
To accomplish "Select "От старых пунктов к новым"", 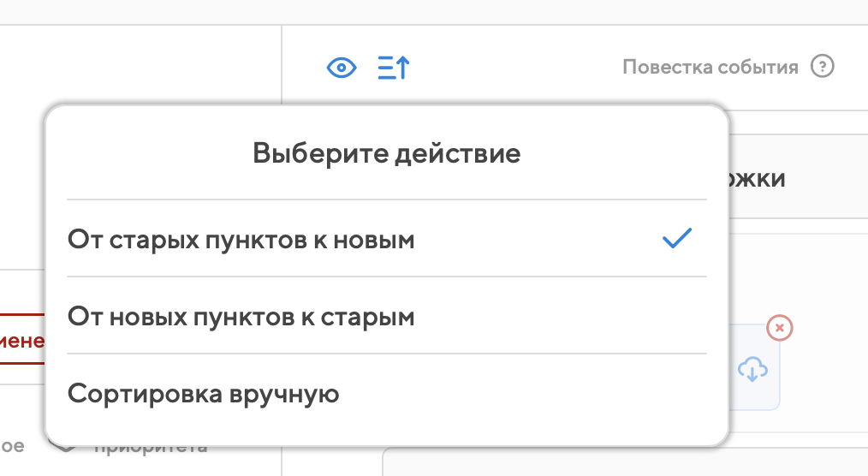I will (241, 240).
